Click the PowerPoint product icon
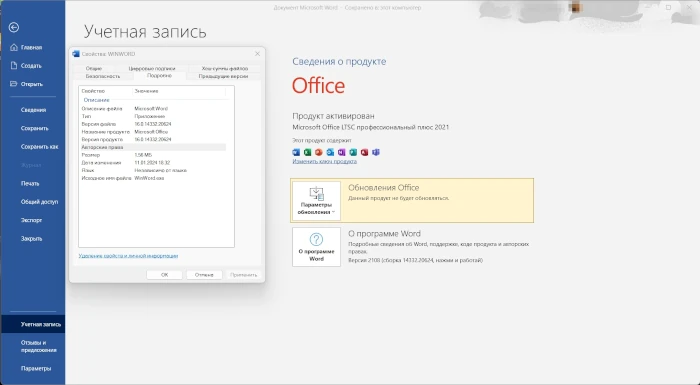 (319, 152)
